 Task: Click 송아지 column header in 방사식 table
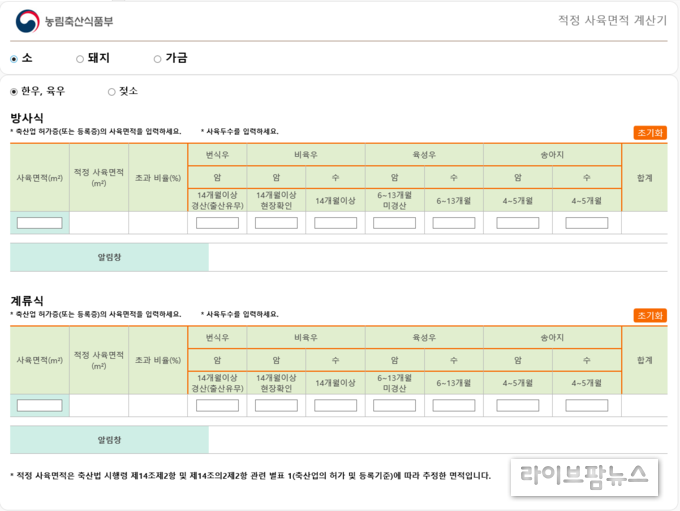(x=552, y=155)
